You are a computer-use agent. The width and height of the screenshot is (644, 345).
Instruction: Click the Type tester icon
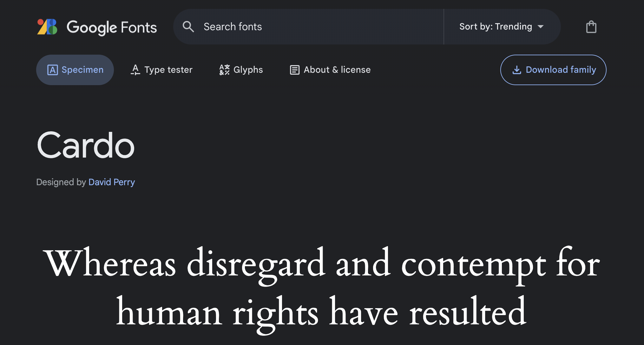(x=160, y=70)
